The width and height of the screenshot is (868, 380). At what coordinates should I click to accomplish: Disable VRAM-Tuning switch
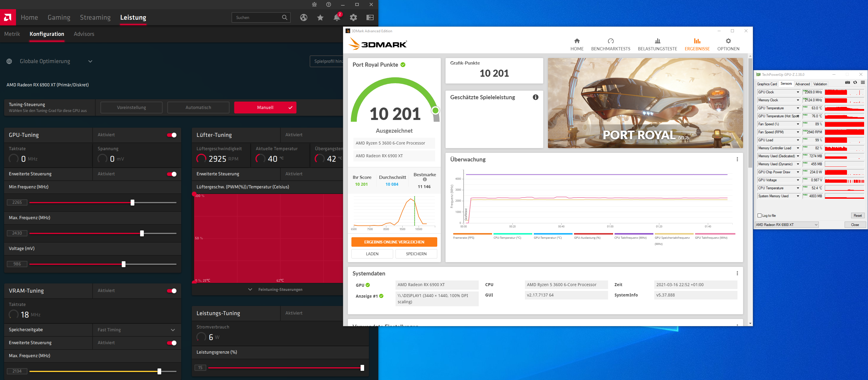coord(172,291)
